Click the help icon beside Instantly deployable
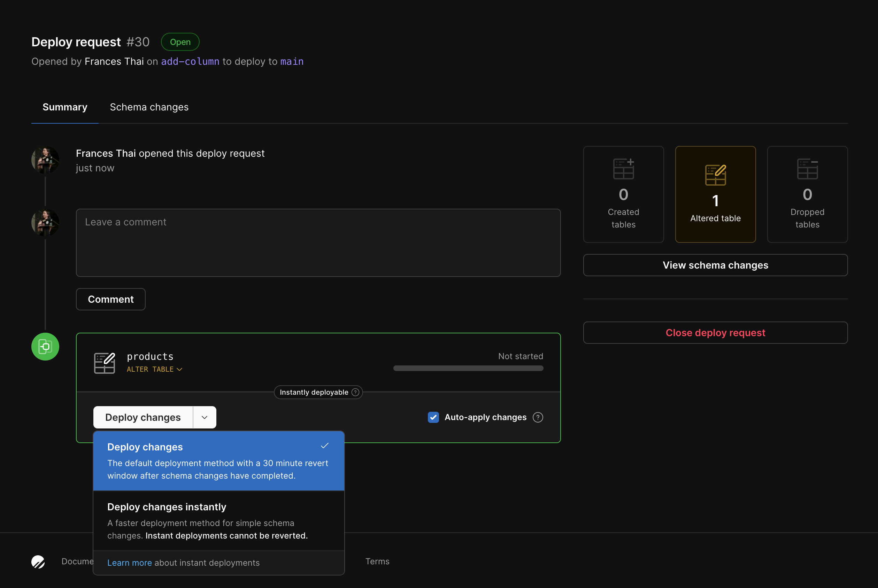The height and width of the screenshot is (588, 878). [x=355, y=392]
